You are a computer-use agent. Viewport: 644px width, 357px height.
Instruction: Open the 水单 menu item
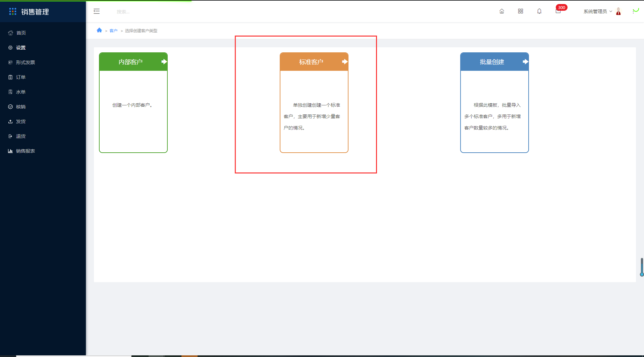coord(43,92)
